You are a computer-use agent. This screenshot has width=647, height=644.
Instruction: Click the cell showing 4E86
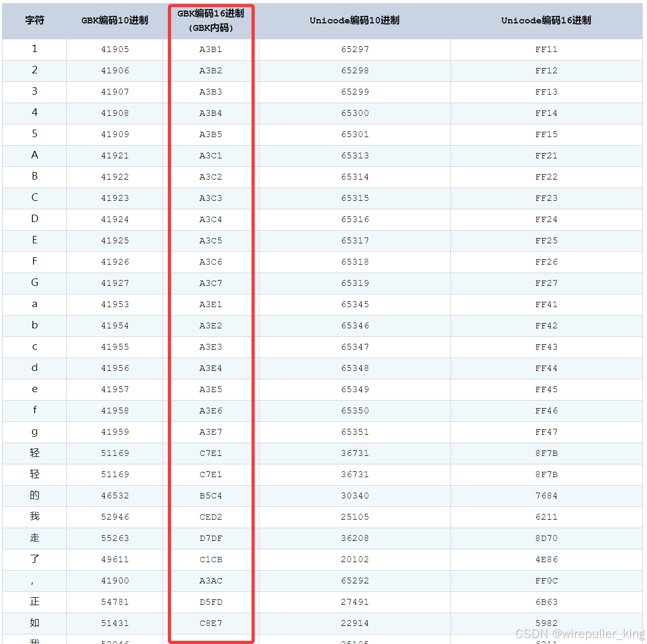point(547,560)
